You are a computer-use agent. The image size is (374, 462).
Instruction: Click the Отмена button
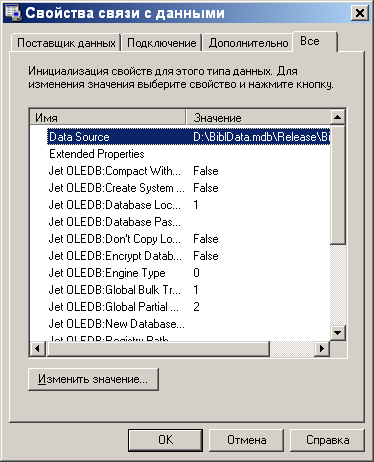click(x=246, y=440)
